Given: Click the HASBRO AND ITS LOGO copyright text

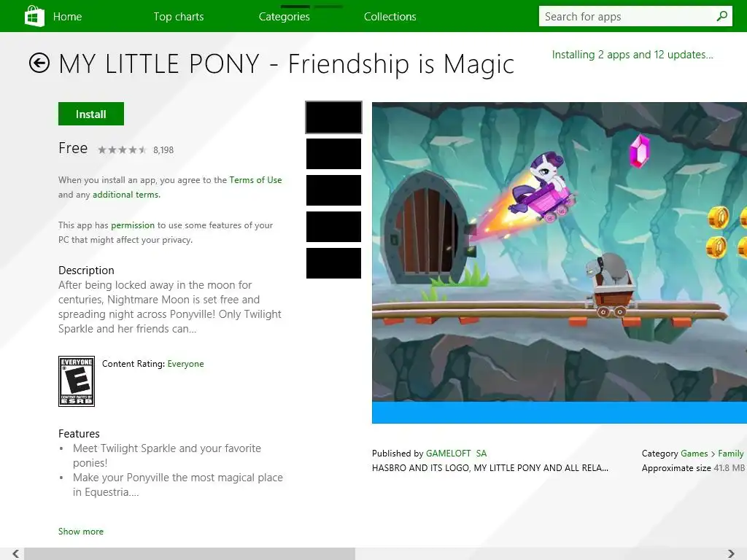Looking at the screenshot, I should pyautogui.click(x=490, y=468).
